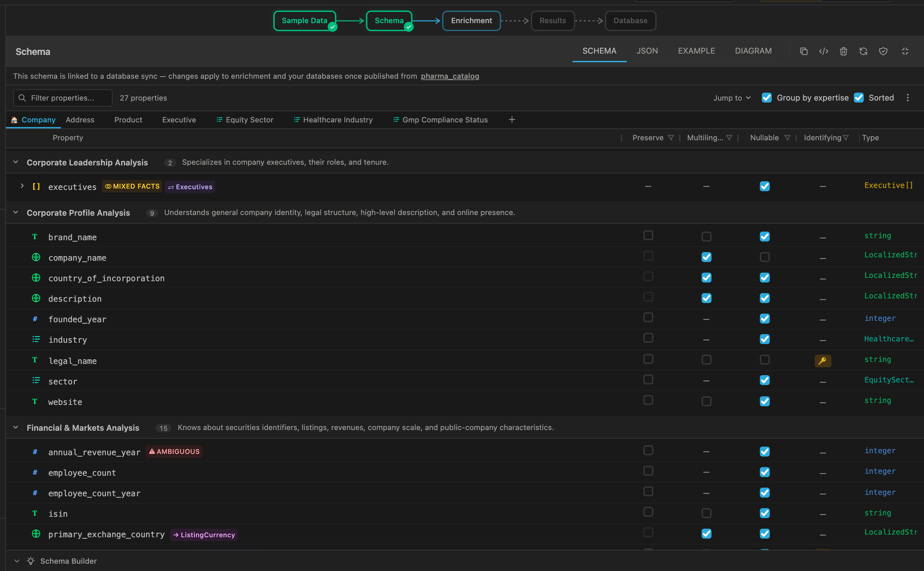Uncheck Multilingual for company_name
The width and height of the screenshot is (924, 571).
tap(707, 257)
